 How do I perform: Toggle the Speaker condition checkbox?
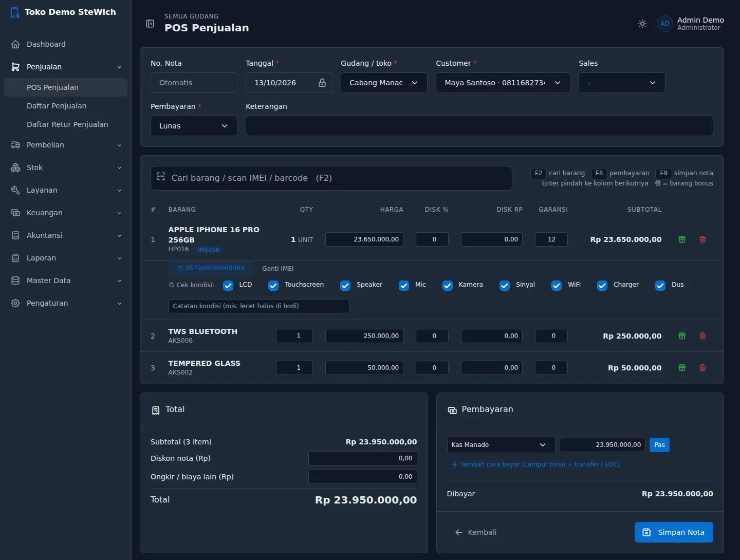point(345,286)
